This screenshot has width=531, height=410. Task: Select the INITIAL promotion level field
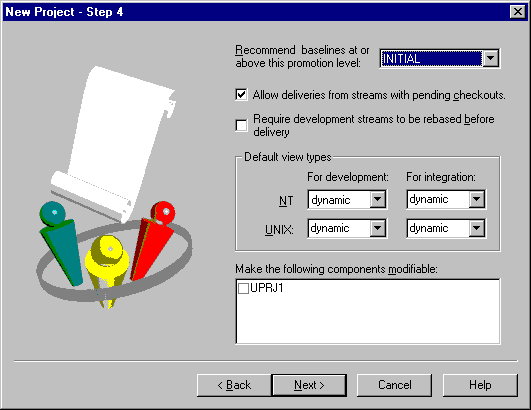click(x=431, y=59)
